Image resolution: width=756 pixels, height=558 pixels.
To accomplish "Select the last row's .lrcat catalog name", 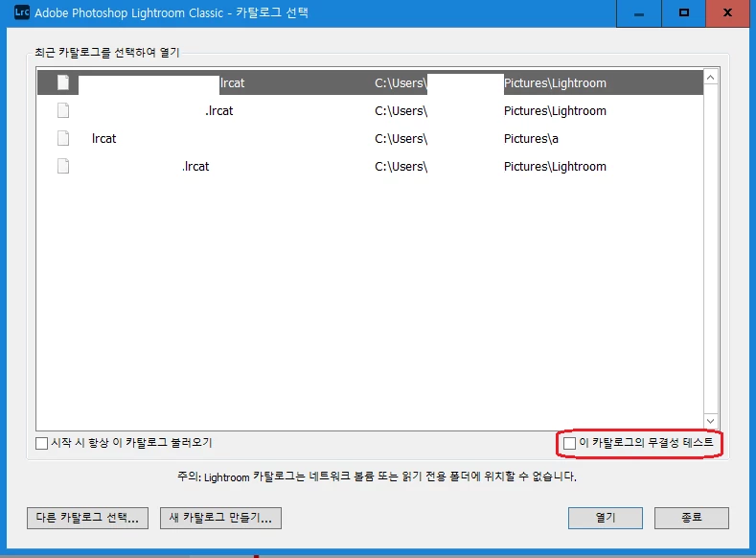I will pyautogui.click(x=195, y=167).
